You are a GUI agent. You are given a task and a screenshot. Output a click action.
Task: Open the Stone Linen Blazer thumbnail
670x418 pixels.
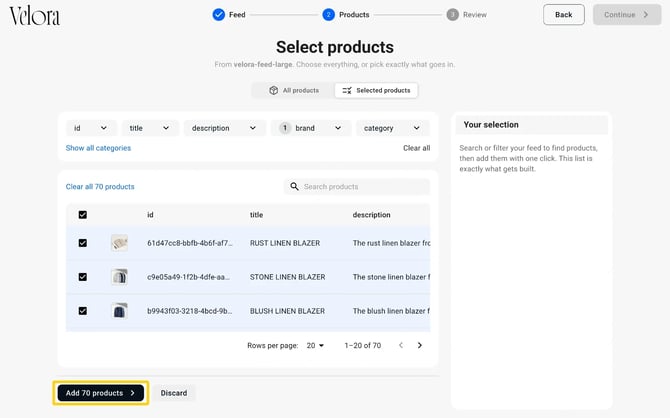click(119, 277)
